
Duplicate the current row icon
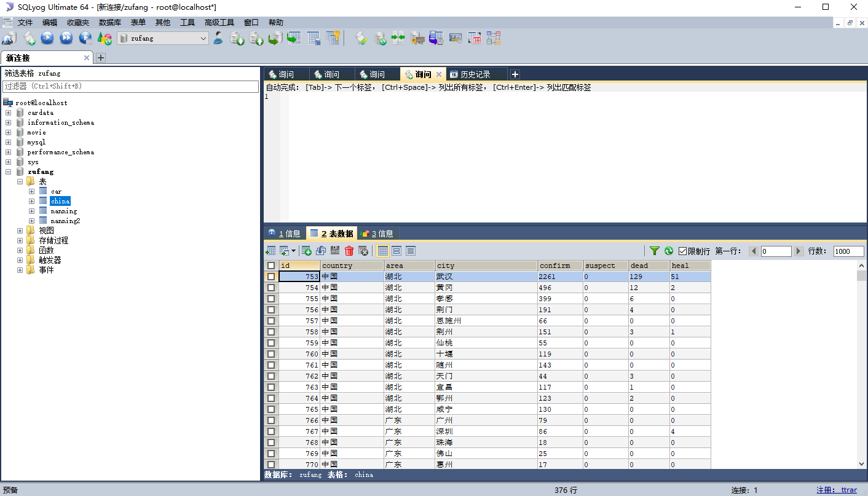[x=321, y=251]
